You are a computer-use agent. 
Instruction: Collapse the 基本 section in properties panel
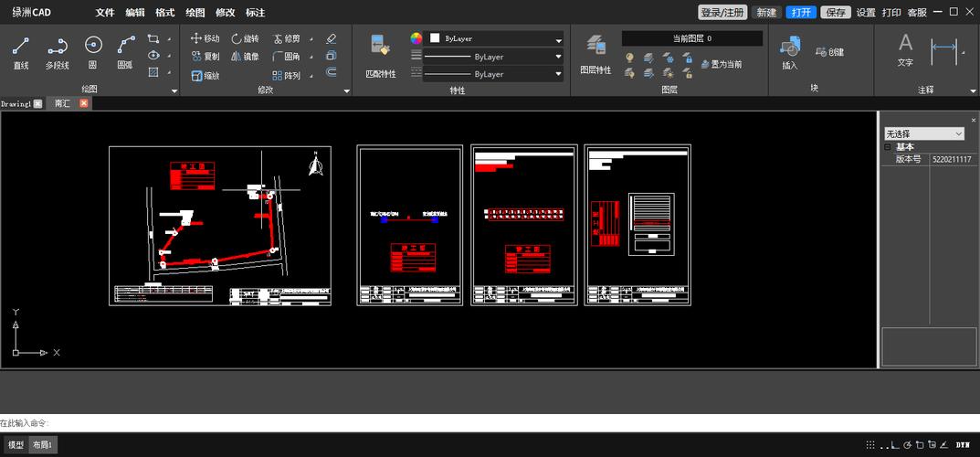[x=887, y=146]
